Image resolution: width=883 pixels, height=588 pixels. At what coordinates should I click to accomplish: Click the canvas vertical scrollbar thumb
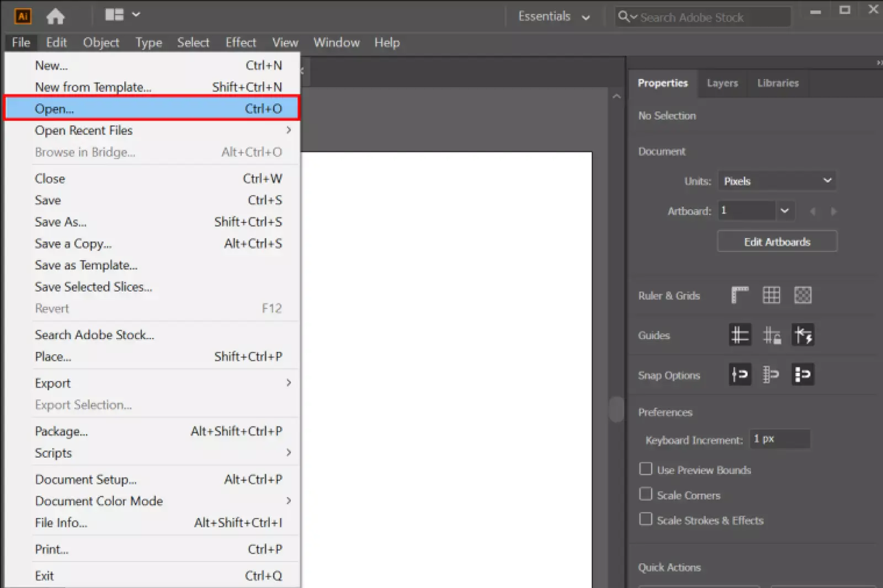coord(616,409)
